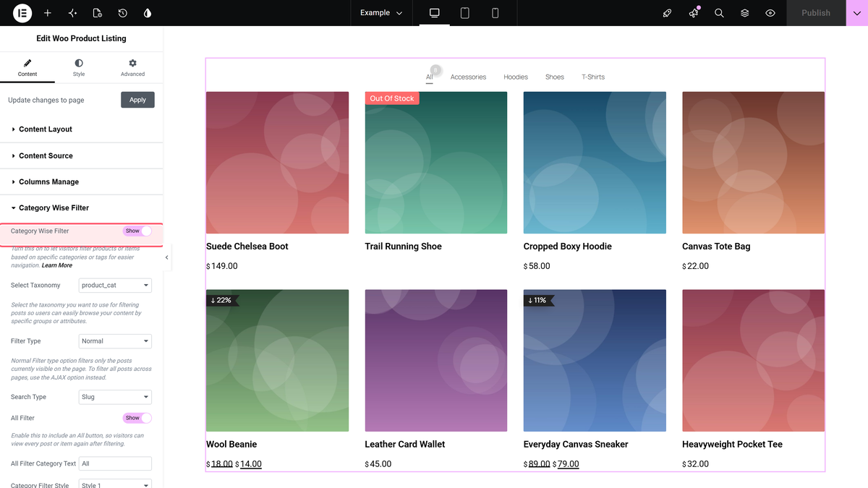Image resolution: width=868 pixels, height=488 pixels.
Task: Select the Shoes category filter
Action: point(555,77)
